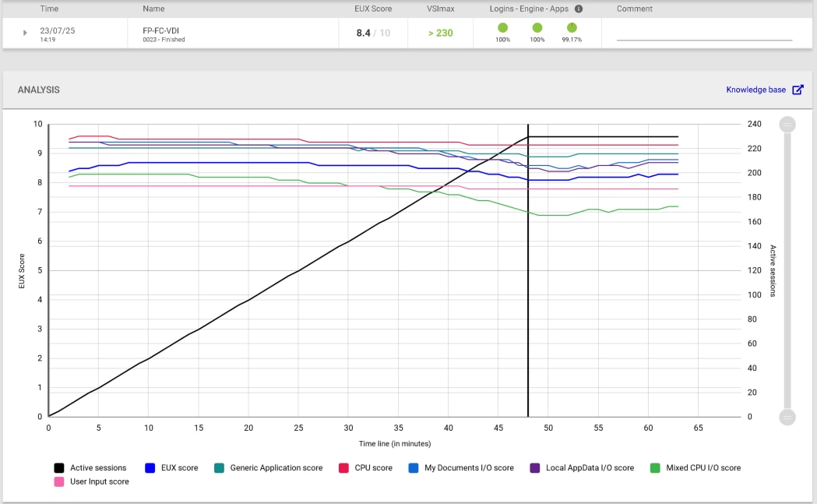Click the Comment input field

click(x=704, y=33)
